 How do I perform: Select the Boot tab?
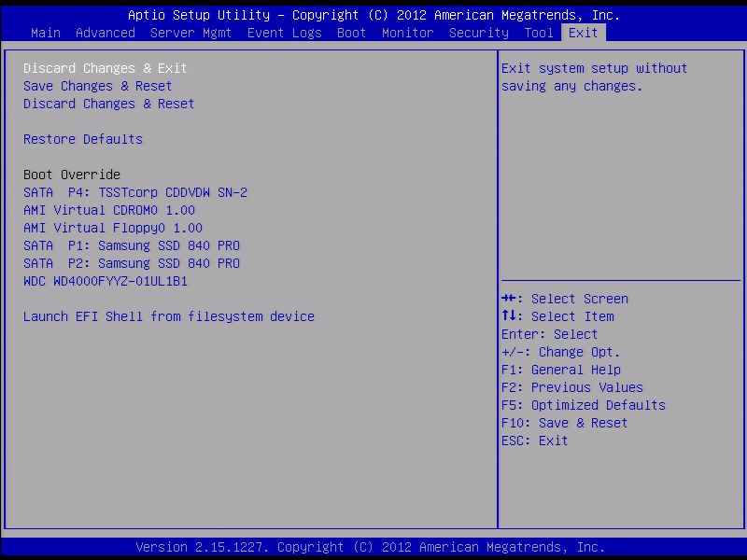[352, 33]
